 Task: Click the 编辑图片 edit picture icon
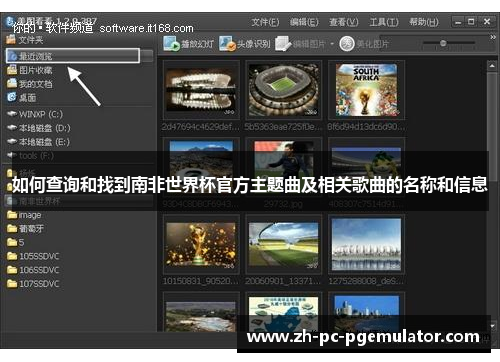pos(283,44)
